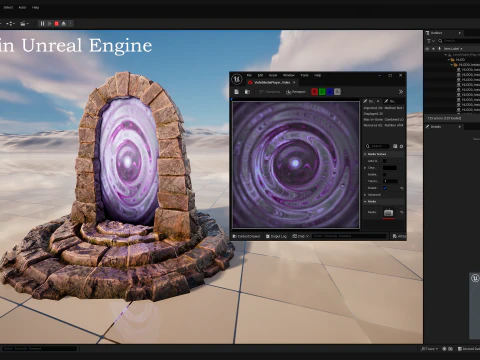Sort by Item Label column header
Screen dimensions: 480x360
click(x=453, y=49)
